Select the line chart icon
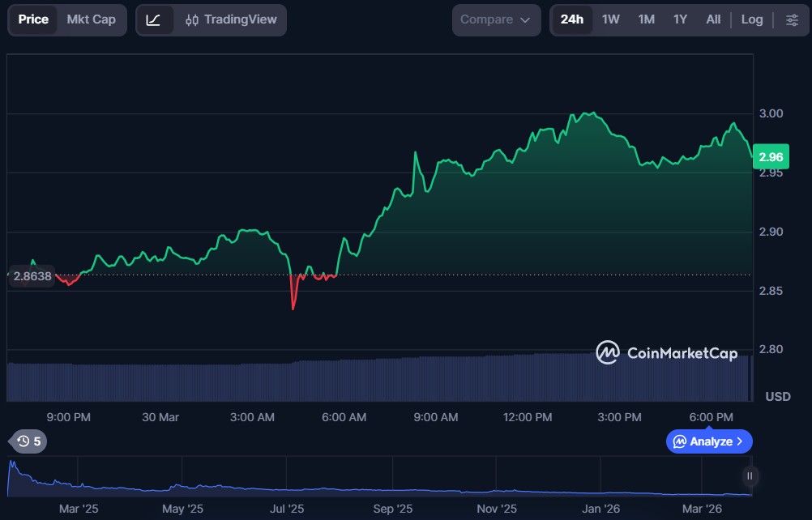The height and width of the screenshot is (520, 812). coord(153,19)
